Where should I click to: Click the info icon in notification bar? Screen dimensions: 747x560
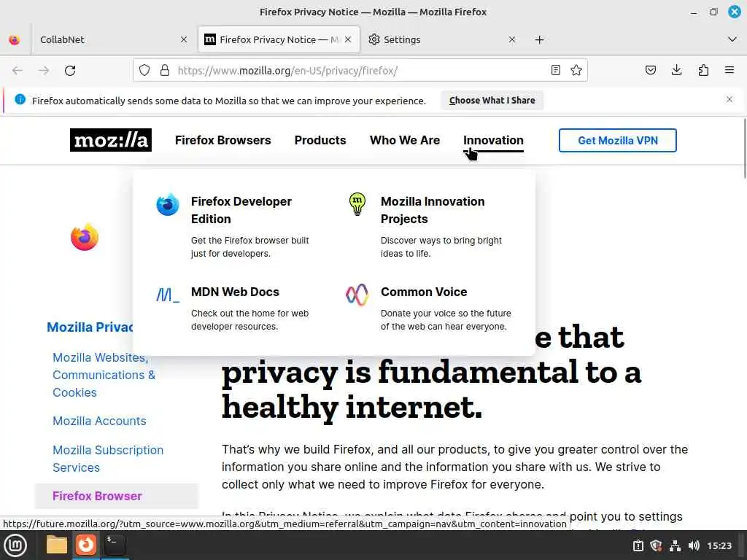tap(20, 99)
